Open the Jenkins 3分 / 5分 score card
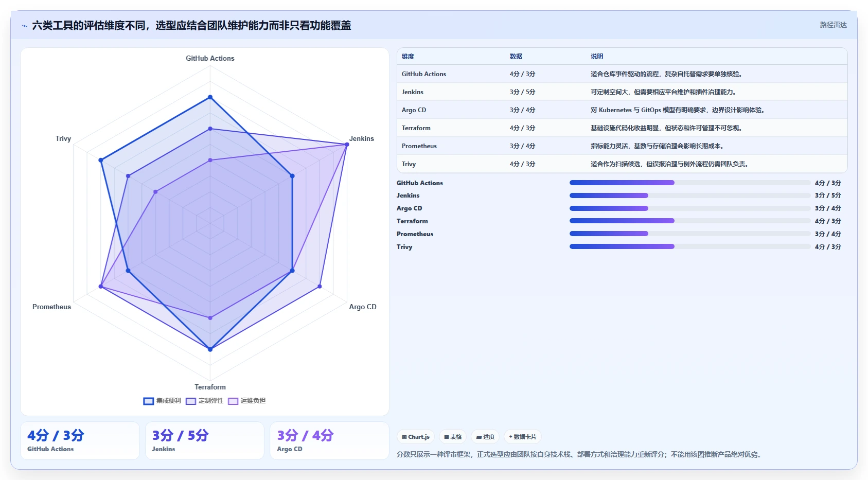The image size is (868, 480). (x=205, y=440)
